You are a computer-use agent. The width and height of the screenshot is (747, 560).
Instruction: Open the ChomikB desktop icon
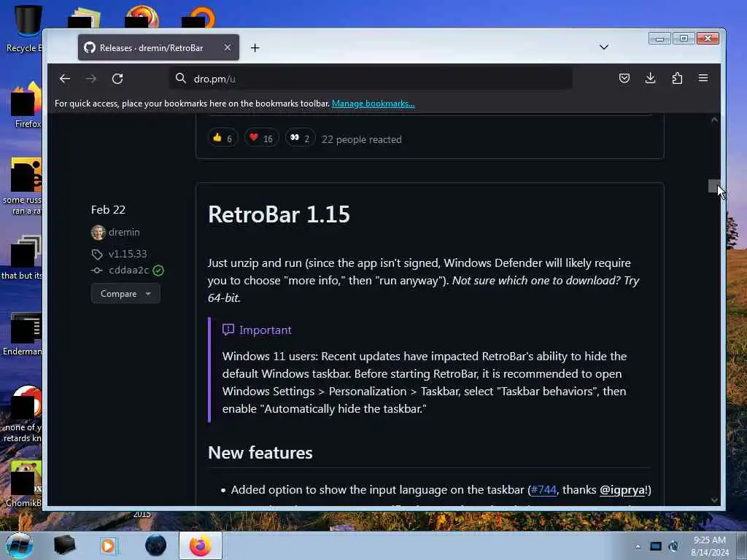pos(24,483)
